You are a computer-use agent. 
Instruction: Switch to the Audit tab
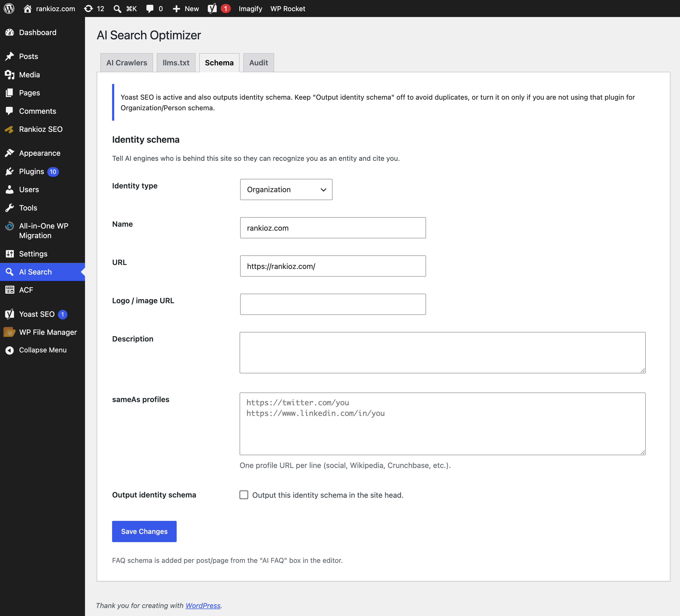tap(258, 62)
